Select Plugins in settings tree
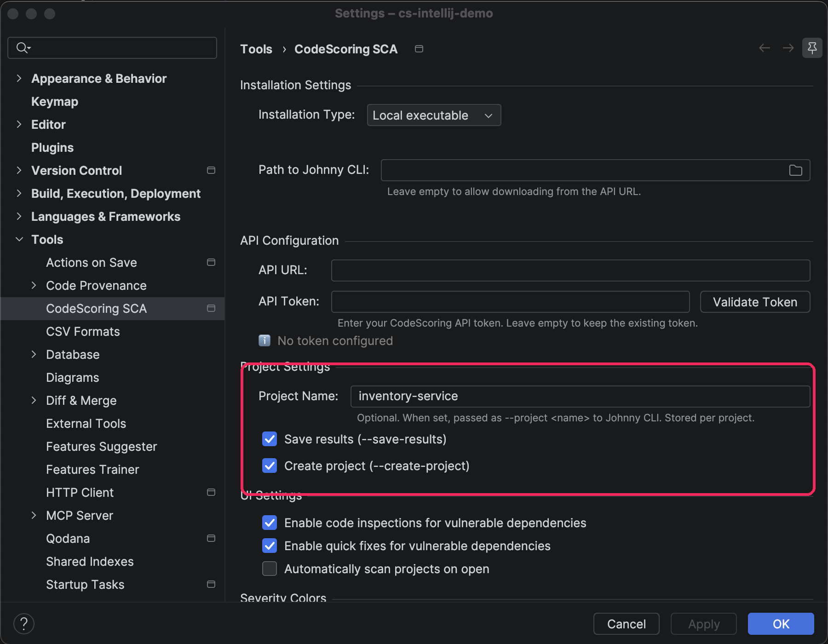The width and height of the screenshot is (828, 644). point(52,147)
